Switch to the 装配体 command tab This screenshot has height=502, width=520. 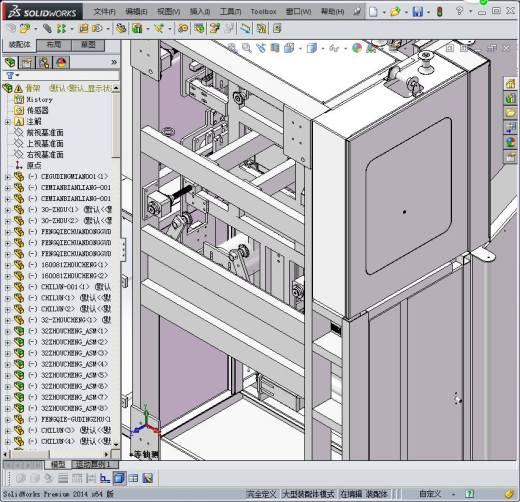19,45
